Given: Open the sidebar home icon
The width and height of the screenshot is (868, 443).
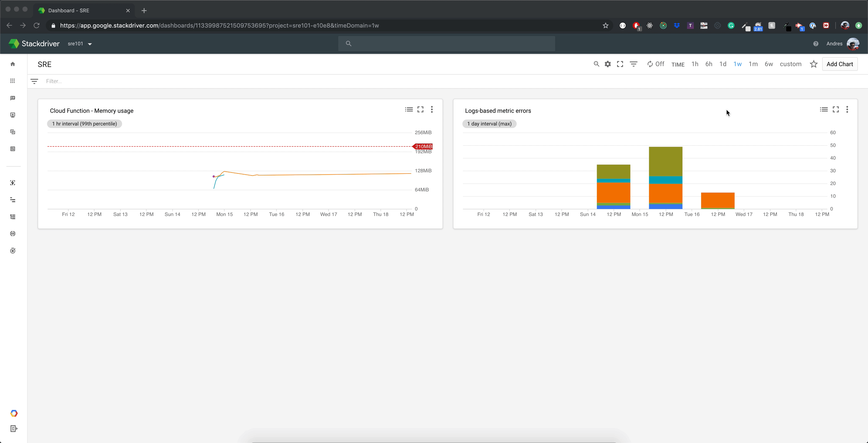Looking at the screenshot, I should tap(13, 64).
